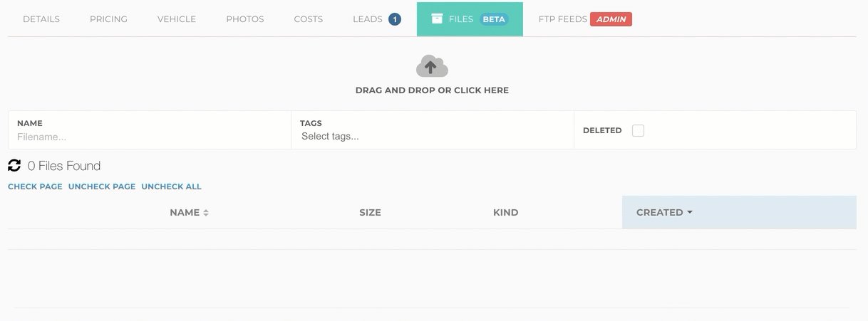Screen dimensions: 868x321
Task: Select the Costs tab
Action: point(309,19)
